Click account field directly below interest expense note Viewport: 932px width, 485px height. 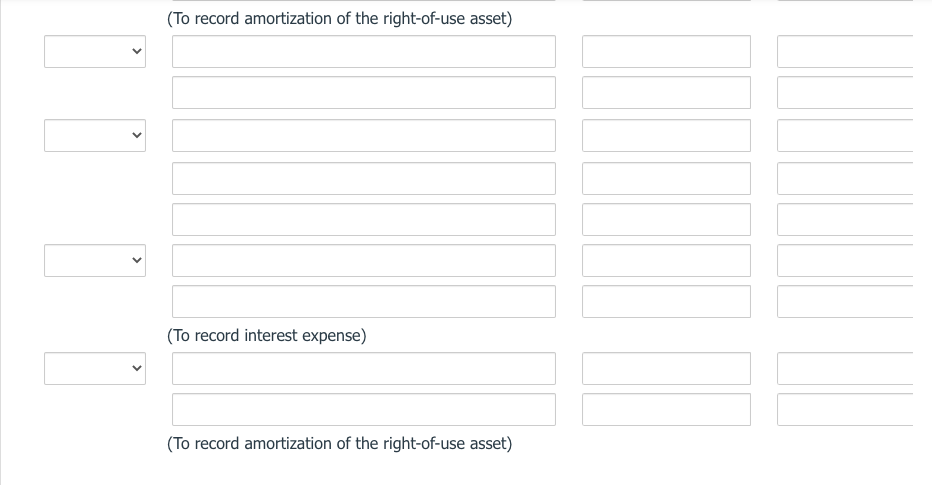363,368
